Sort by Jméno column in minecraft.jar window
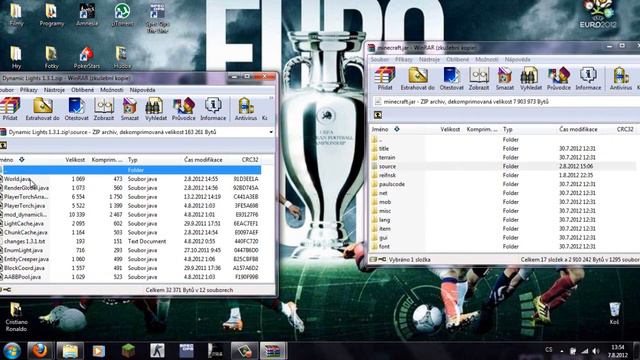This screenshot has width=640, height=360. 380,129
